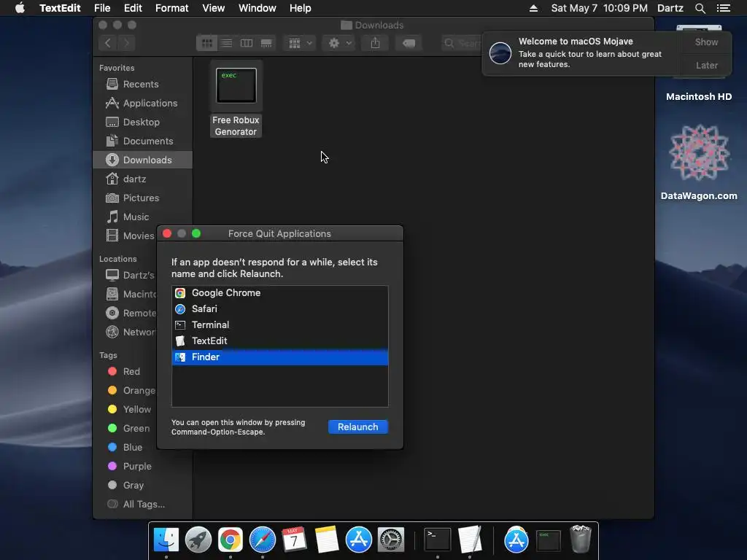Open Notes app in the Dock
Screen dimensions: 747x560
pyautogui.click(x=326, y=540)
